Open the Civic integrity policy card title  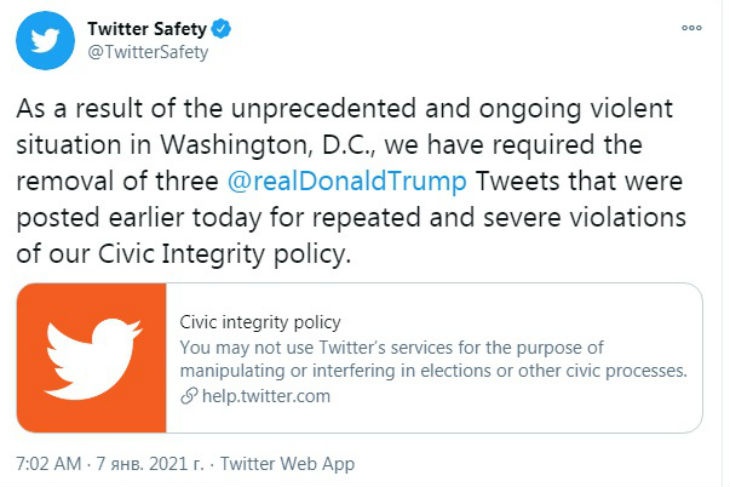click(x=260, y=323)
